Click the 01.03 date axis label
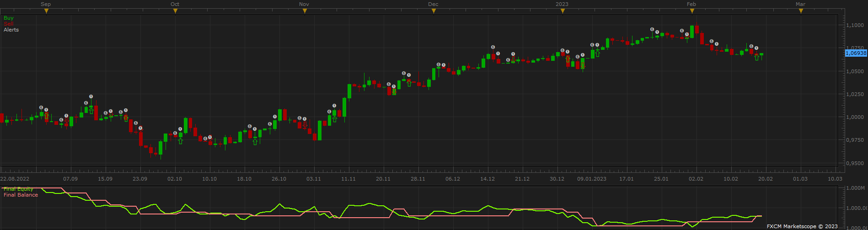 800,179
